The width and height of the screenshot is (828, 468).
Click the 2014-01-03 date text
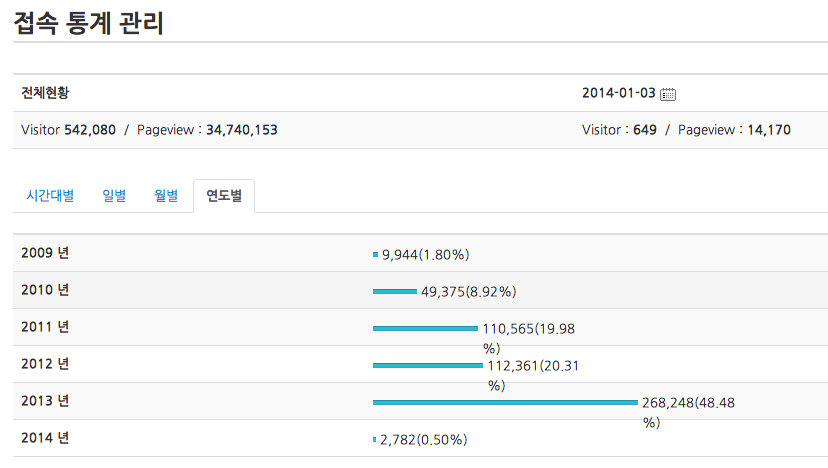click(x=618, y=93)
